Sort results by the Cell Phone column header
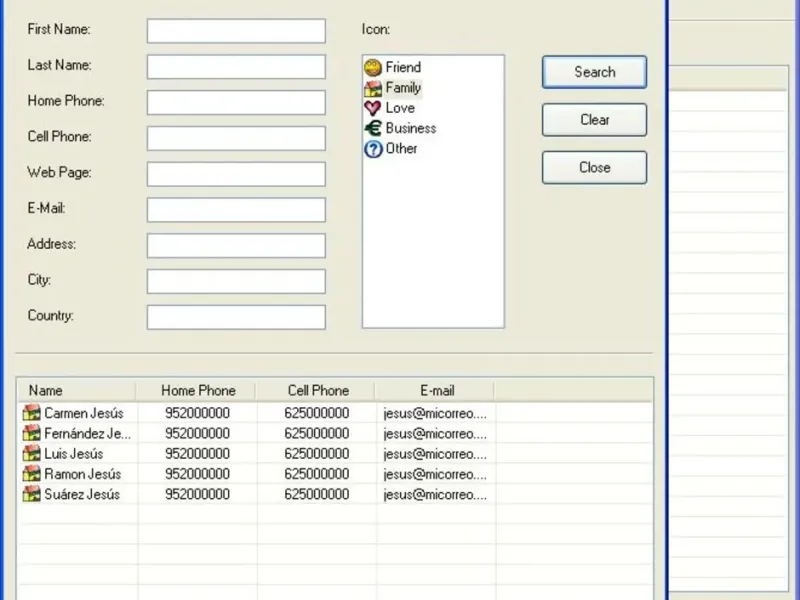The height and width of the screenshot is (600, 800). tap(316, 391)
